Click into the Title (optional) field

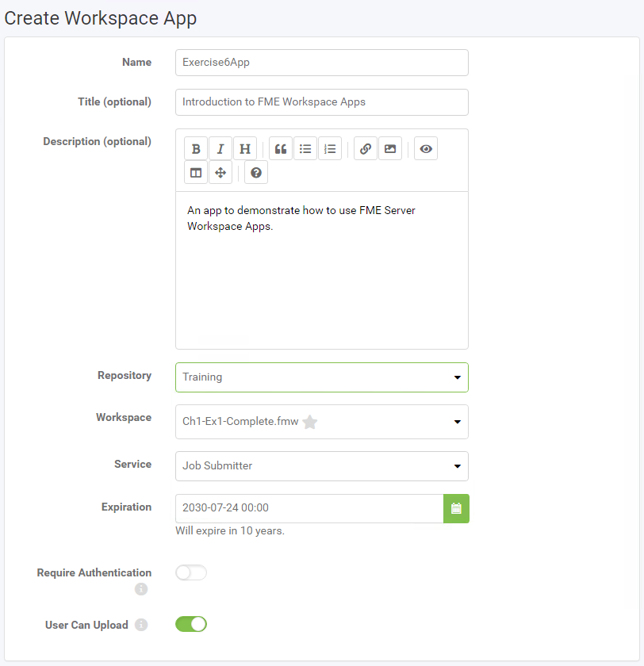322,102
